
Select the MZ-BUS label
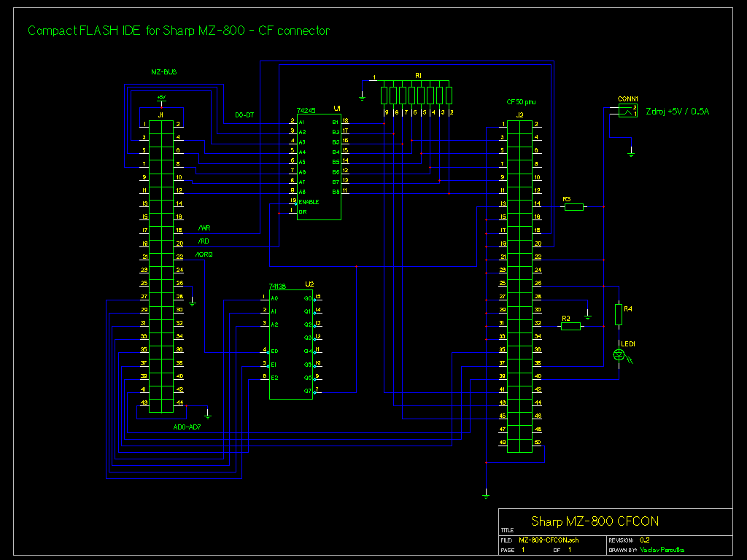point(164,72)
